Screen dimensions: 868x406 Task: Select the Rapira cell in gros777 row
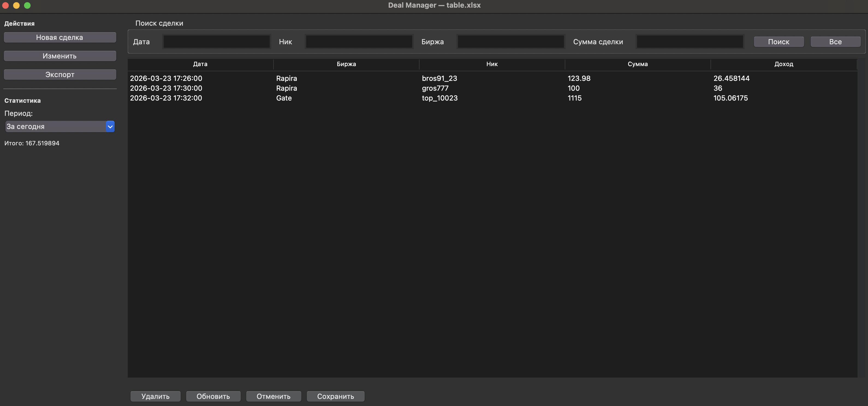click(x=346, y=88)
